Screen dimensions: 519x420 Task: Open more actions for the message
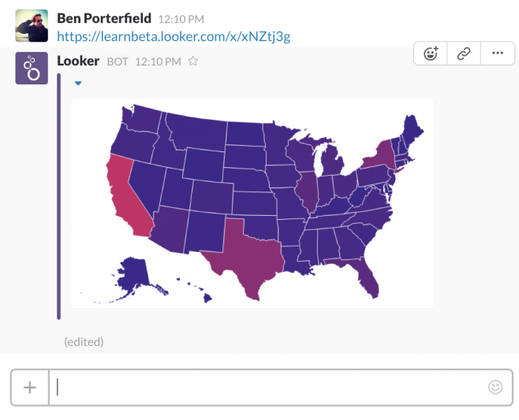(x=497, y=54)
